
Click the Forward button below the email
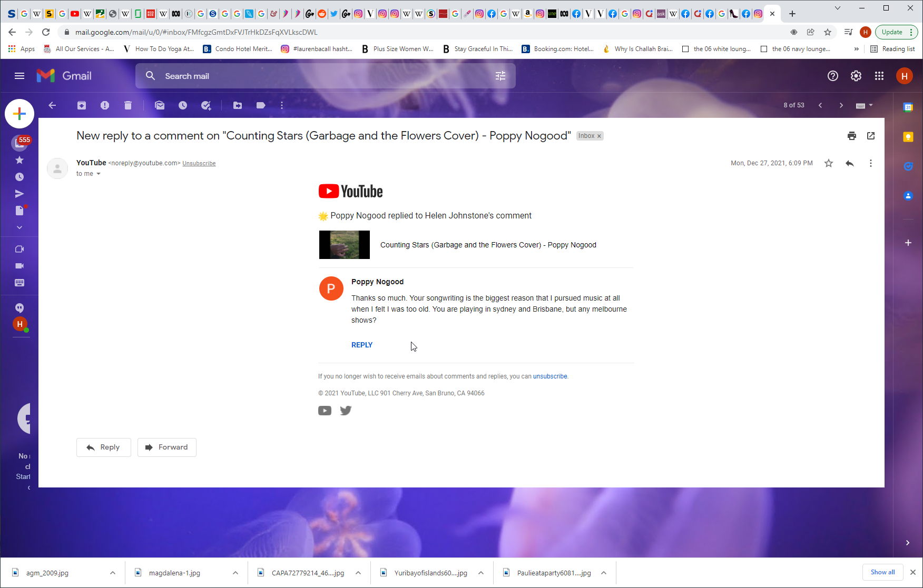click(x=167, y=447)
